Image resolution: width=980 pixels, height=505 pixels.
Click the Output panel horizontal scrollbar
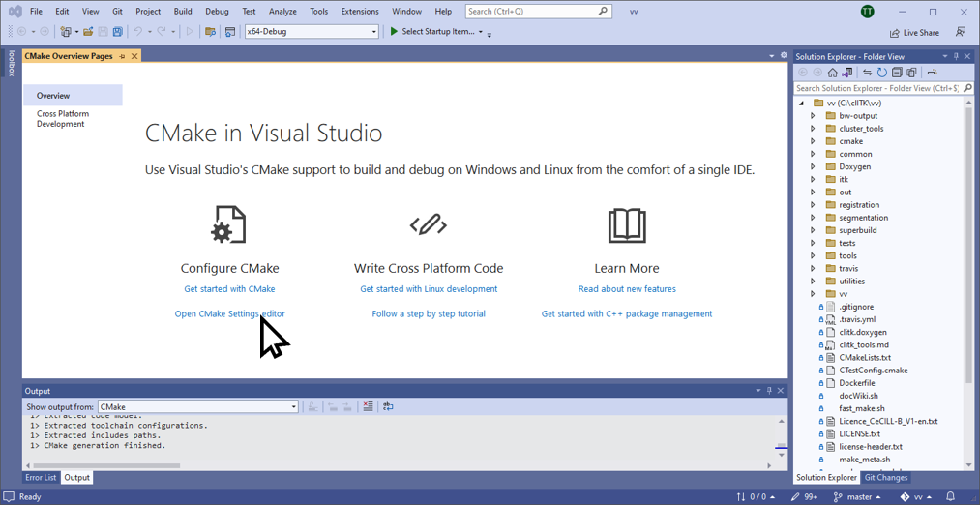pos(106,465)
